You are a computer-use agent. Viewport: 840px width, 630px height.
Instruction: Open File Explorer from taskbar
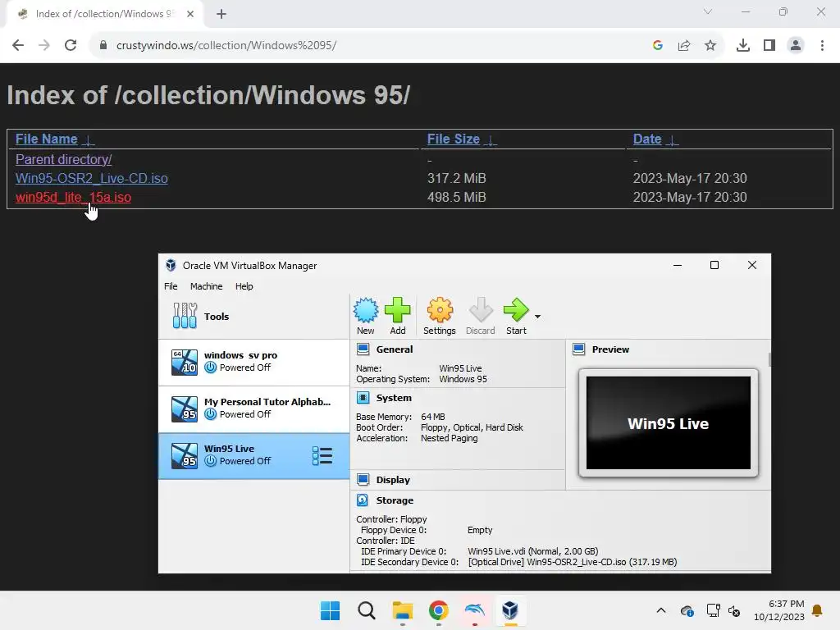tap(402, 610)
